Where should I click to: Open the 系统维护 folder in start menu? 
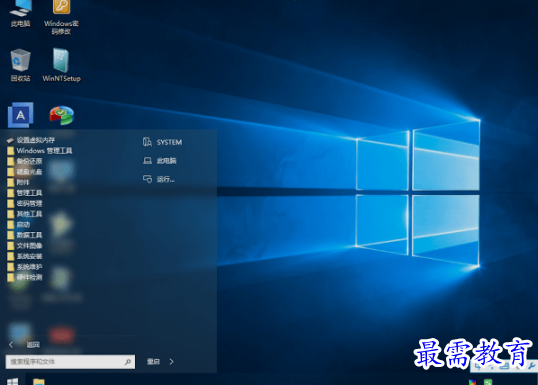[25, 267]
